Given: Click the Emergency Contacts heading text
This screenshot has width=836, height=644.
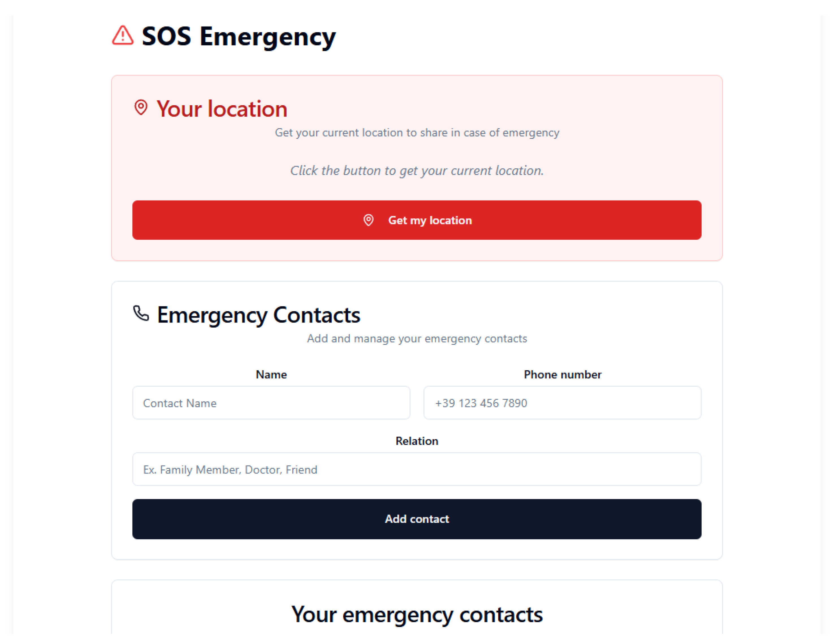Looking at the screenshot, I should click(258, 315).
